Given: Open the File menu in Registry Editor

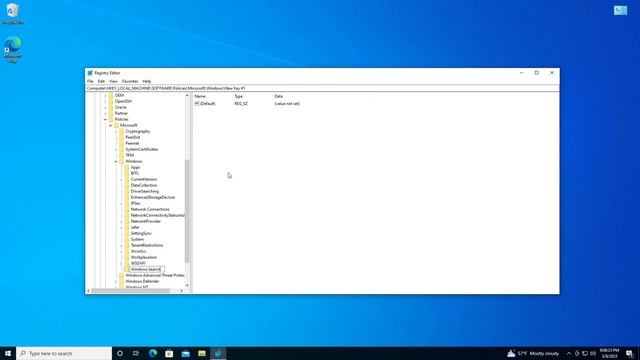Looking at the screenshot, I should [x=90, y=81].
